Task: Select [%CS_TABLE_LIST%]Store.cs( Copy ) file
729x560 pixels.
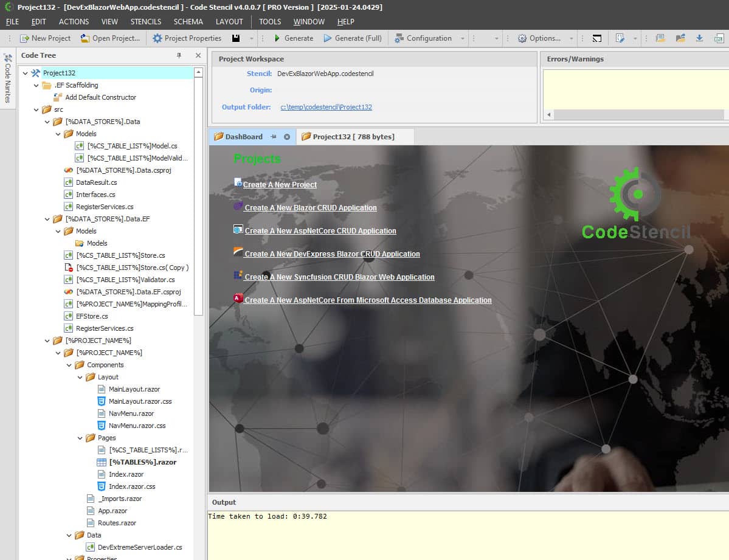Action: 133,268
